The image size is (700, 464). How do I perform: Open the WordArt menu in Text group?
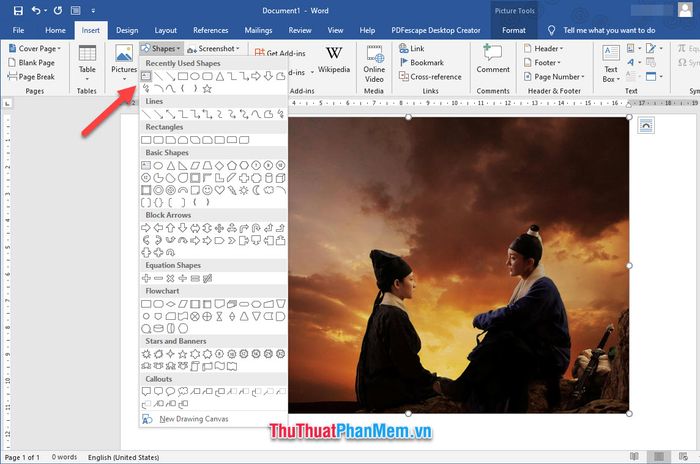(x=633, y=62)
